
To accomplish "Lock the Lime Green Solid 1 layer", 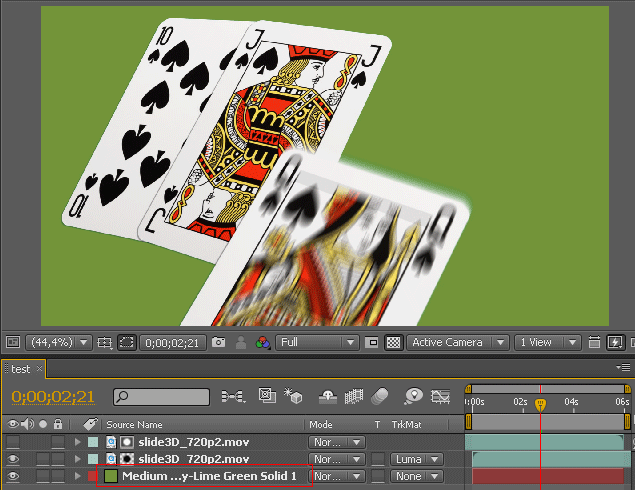I will point(58,476).
